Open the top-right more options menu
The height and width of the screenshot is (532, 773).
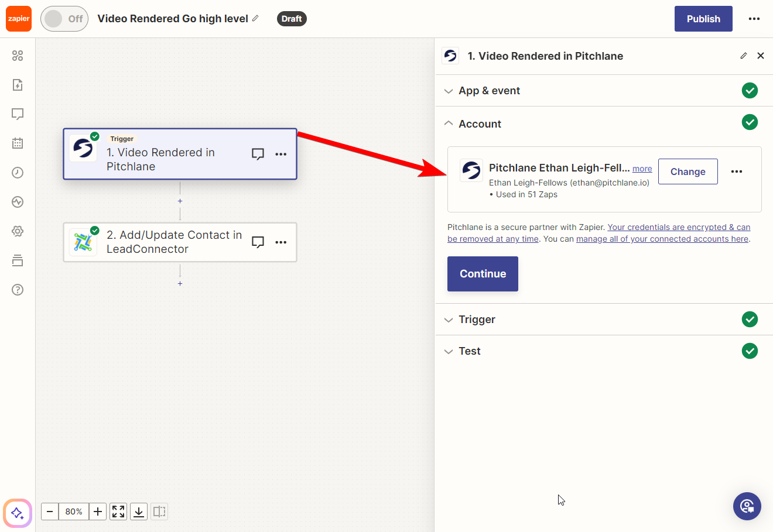click(x=754, y=19)
